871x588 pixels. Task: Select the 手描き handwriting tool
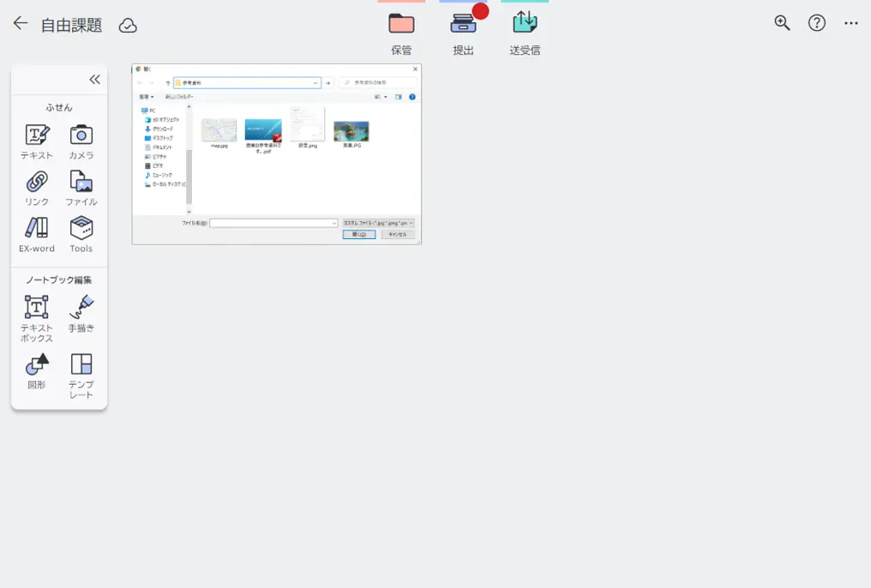click(x=81, y=313)
